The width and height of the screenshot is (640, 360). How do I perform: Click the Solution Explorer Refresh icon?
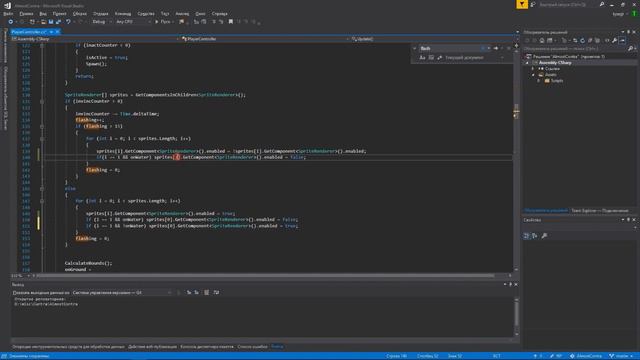pyautogui.click(x=582, y=40)
